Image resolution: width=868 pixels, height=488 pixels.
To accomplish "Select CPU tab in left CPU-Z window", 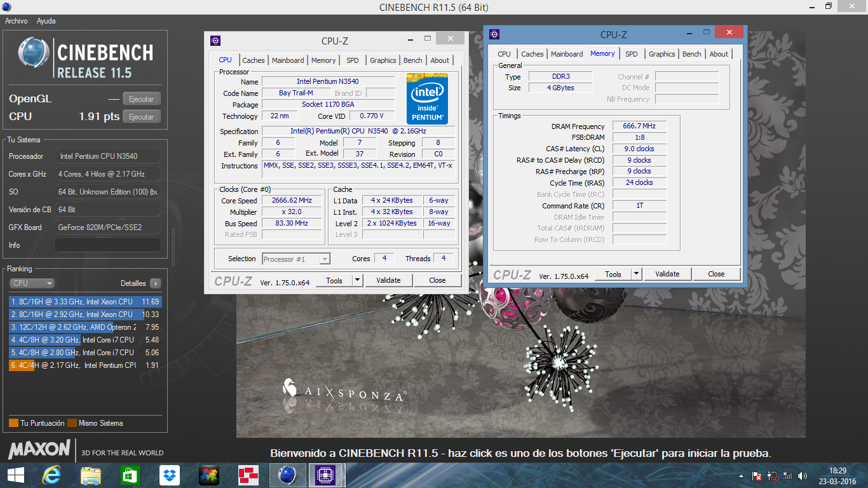I will [x=226, y=60].
